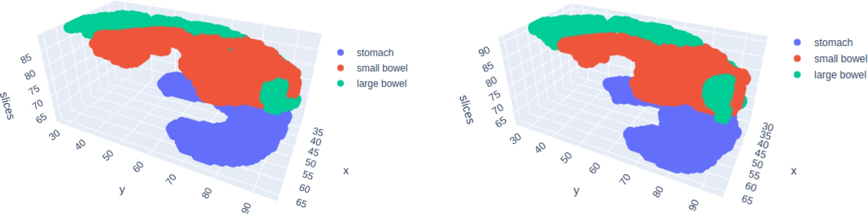Toggle large bowel label in left legend
Viewport: 868px width, 214px height.
[381, 83]
